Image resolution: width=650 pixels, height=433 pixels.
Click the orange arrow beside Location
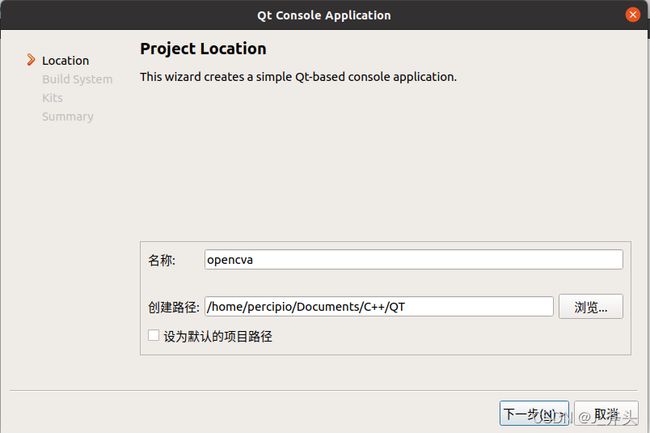click(x=31, y=60)
